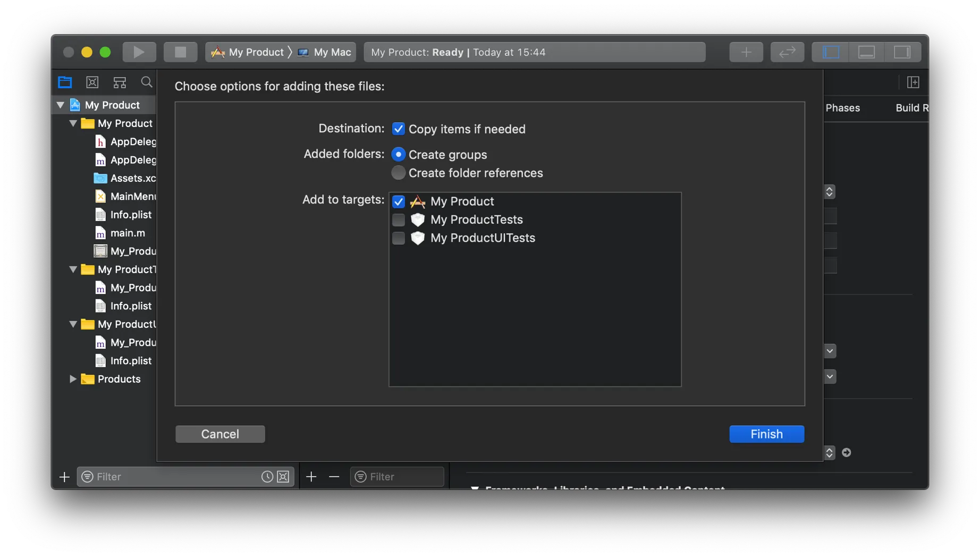Click the Library plus button in toolbar

pos(746,52)
